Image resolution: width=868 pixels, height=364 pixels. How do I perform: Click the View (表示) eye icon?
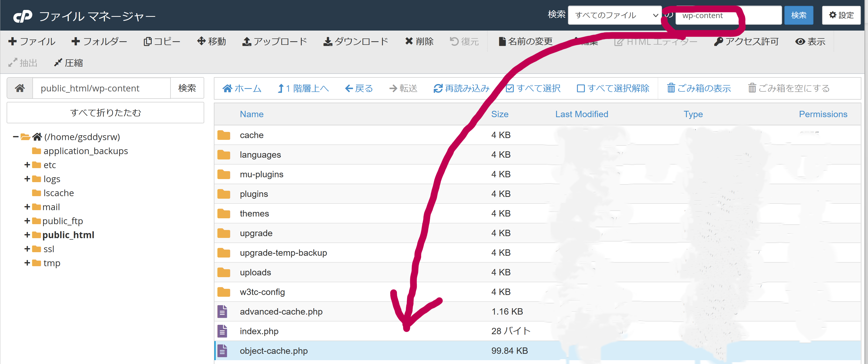[x=800, y=42]
